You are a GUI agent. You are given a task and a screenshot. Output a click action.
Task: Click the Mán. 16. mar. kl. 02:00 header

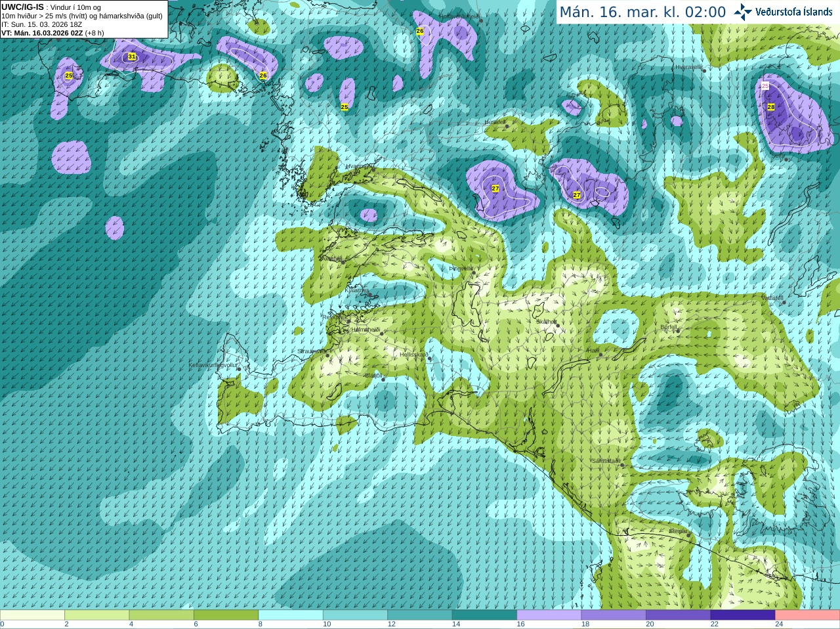(642, 12)
